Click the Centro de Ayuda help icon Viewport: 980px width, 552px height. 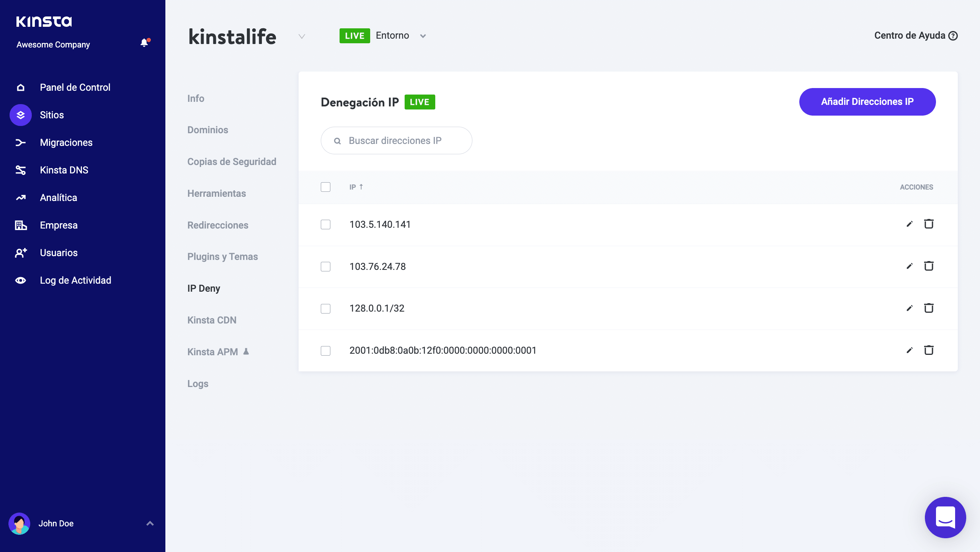[953, 36]
